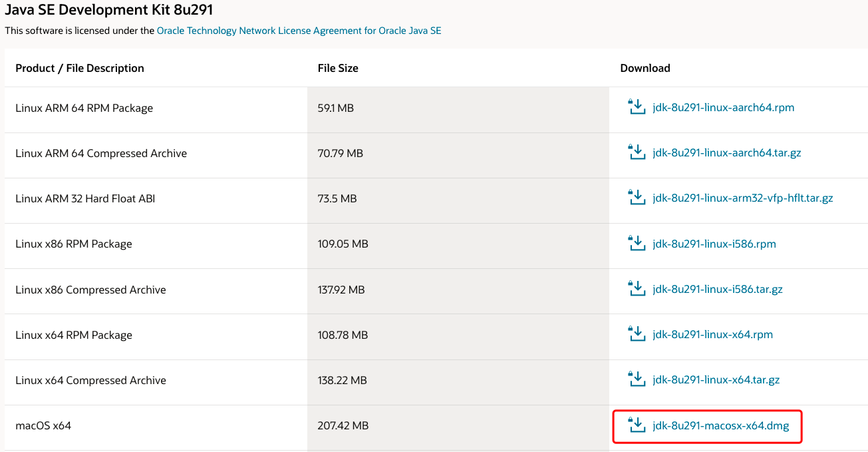Download jdk-8u291-linux-arm32-vfp-hflt.tar.gz link
This screenshot has width=868, height=452.
743,198
